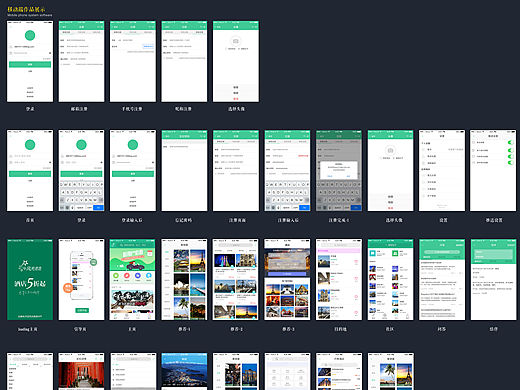Choose red cancel option in top-row 选择头像 mockup
Image resolution: width=520 pixels, height=390 pixels.
[x=236, y=99]
